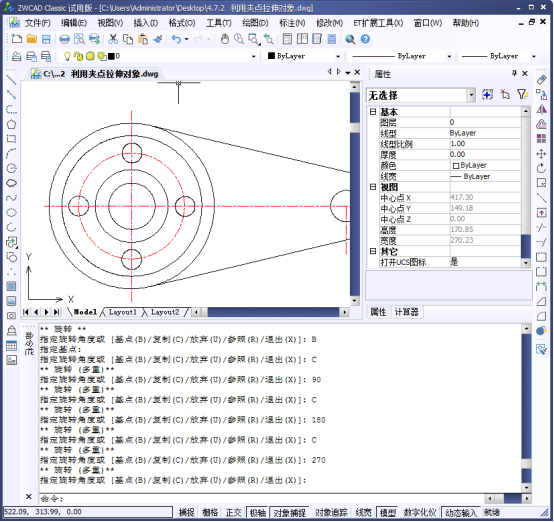Activate the Pan hand tool
The height and width of the screenshot is (522, 554).
tap(225, 39)
